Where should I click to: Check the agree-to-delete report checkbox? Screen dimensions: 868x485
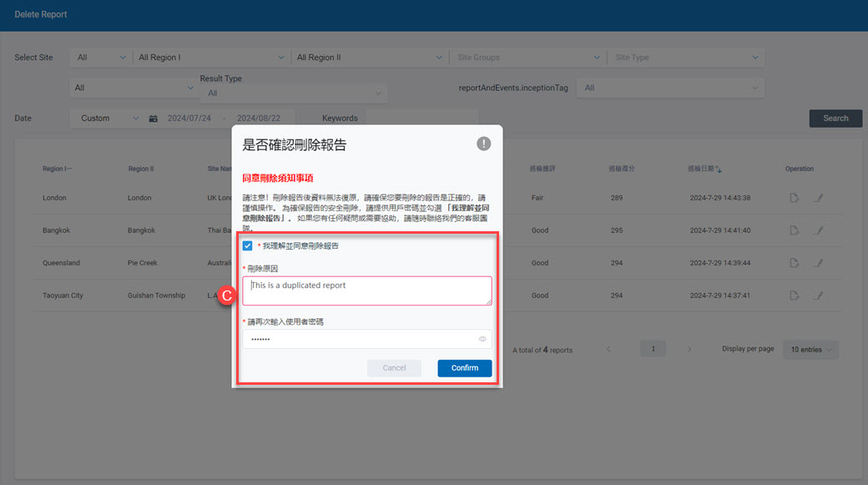pos(248,246)
